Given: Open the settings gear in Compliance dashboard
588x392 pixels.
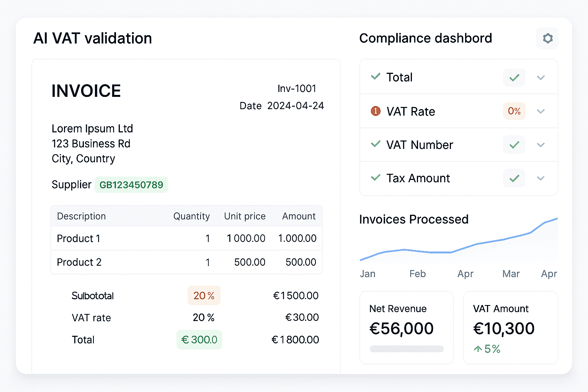Looking at the screenshot, I should click(x=547, y=38).
